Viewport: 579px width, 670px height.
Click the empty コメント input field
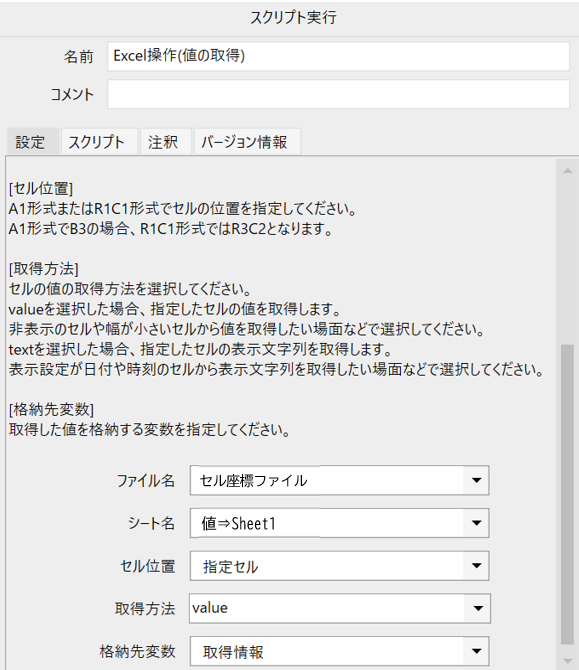point(338,94)
